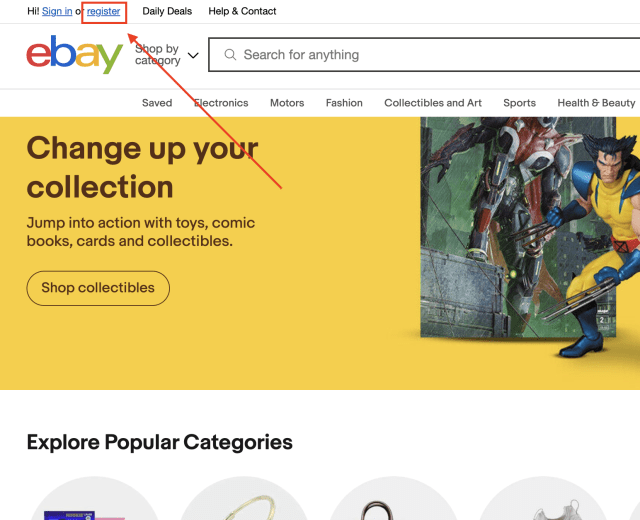The image size is (640, 520).
Task: Click the Sign in link
Action: 57,11
